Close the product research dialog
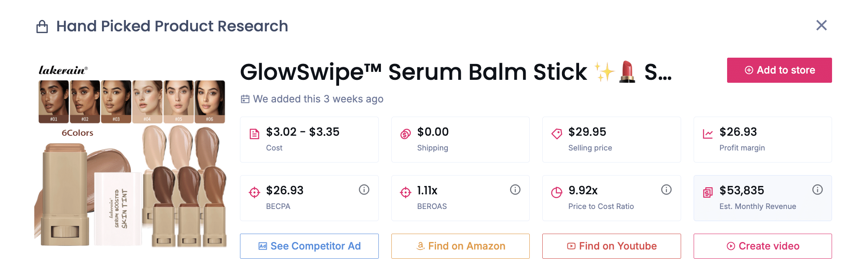The width and height of the screenshot is (868, 270). click(x=821, y=25)
